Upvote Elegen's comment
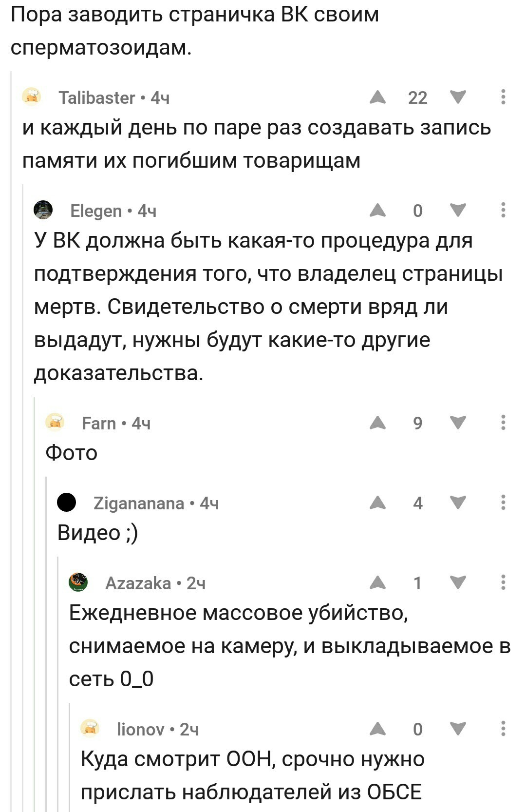 point(377,211)
